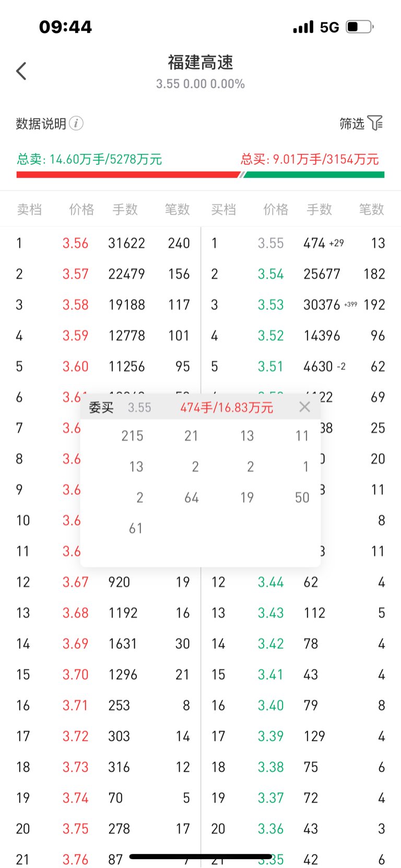Select buy price 3.55 in buy column
Image resolution: width=401 pixels, height=868 pixels.
pos(271,243)
